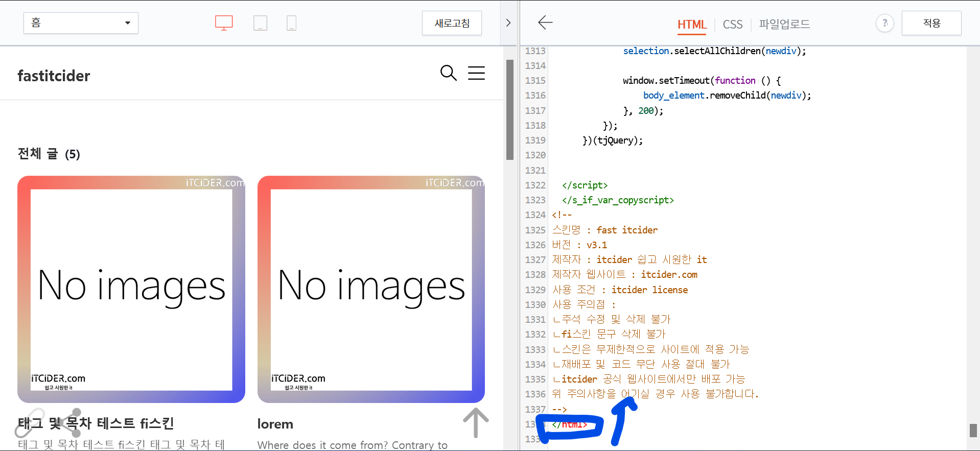This screenshot has width=980, height=451.
Task: Click the })(tjQuery); code line
Action: [613, 140]
